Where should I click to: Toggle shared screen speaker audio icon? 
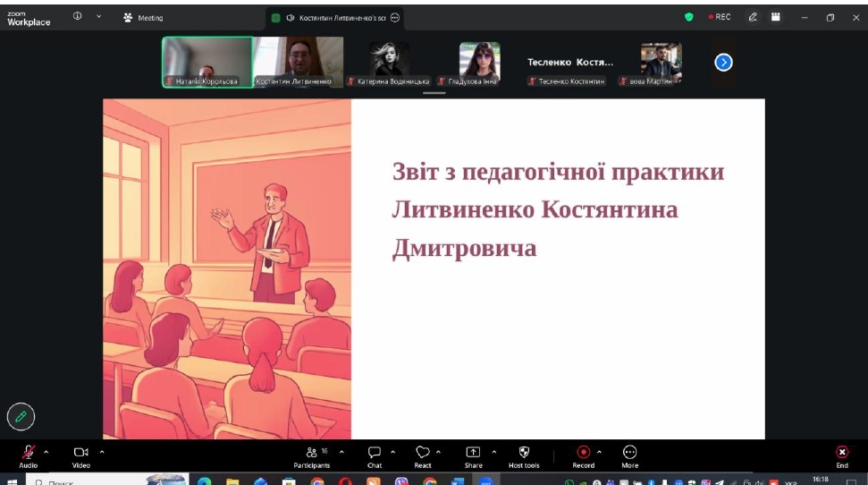(x=290, y=18)
